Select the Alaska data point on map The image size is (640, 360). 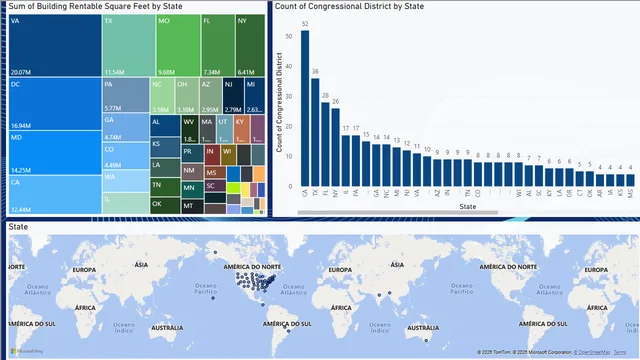(216, 252)
